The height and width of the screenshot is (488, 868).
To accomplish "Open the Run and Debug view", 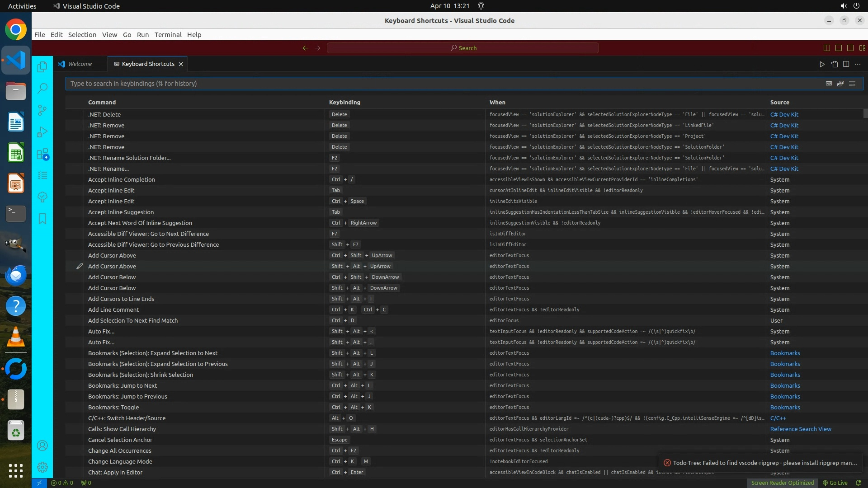I will tap(42, 132).
